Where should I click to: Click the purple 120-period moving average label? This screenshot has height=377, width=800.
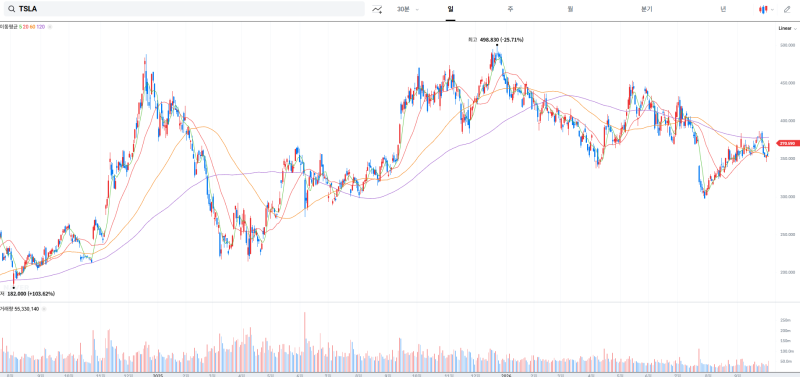click(x=40, y=27)
